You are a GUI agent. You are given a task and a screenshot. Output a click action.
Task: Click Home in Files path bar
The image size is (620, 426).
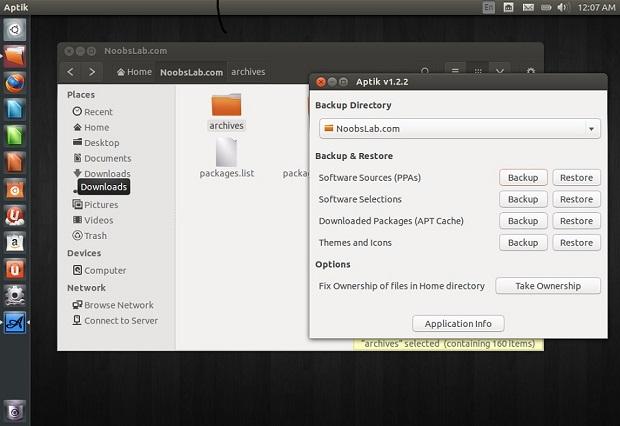click(x=134, y=72)
